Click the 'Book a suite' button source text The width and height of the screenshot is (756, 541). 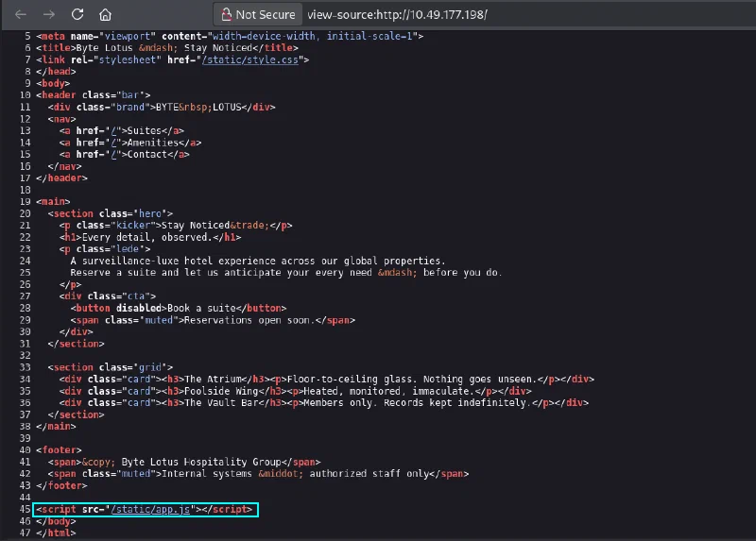point(201,308)
